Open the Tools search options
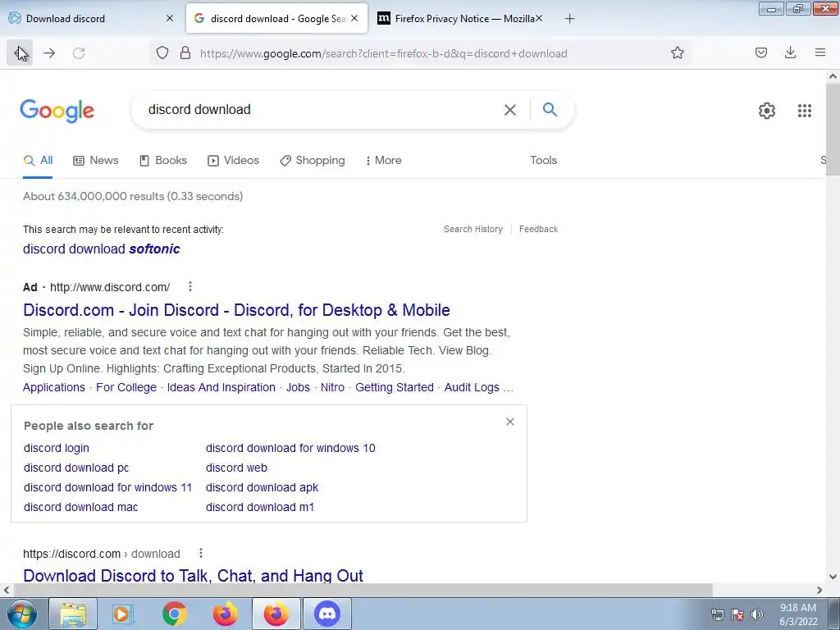This screenshot has height=630, width=840. (x=543, y=160)
